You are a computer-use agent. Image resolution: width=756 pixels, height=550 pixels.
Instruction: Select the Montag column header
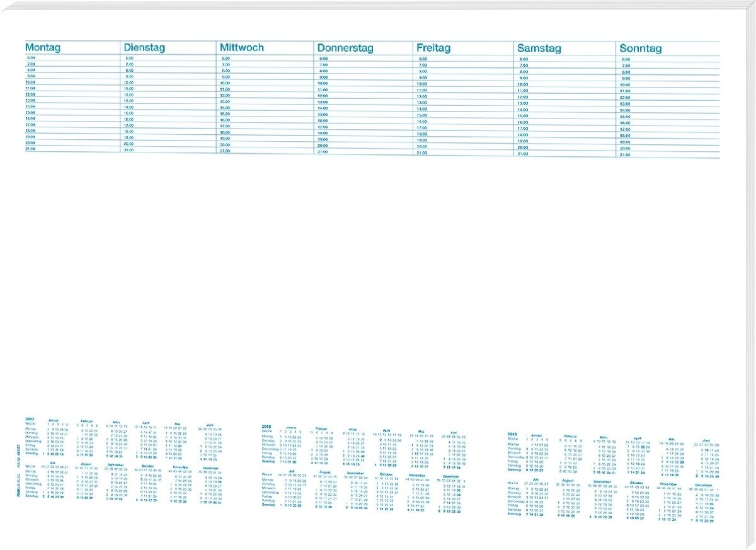pyautogui.click(x=43, y=47)
